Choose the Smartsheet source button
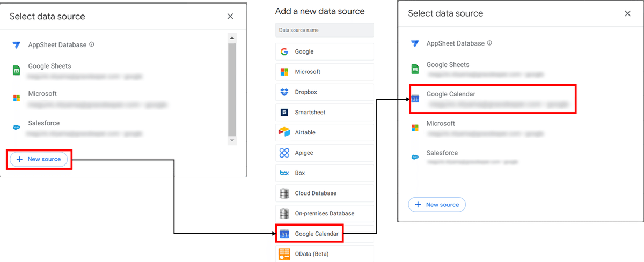The height and width of the screenshot is (262, 644). point(325,113)
